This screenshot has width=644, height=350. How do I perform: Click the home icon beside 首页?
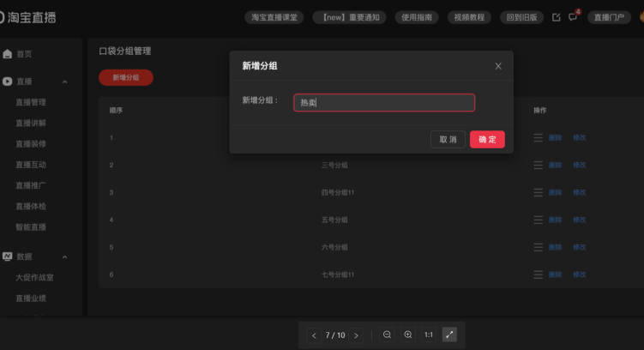tap(8, 54)
